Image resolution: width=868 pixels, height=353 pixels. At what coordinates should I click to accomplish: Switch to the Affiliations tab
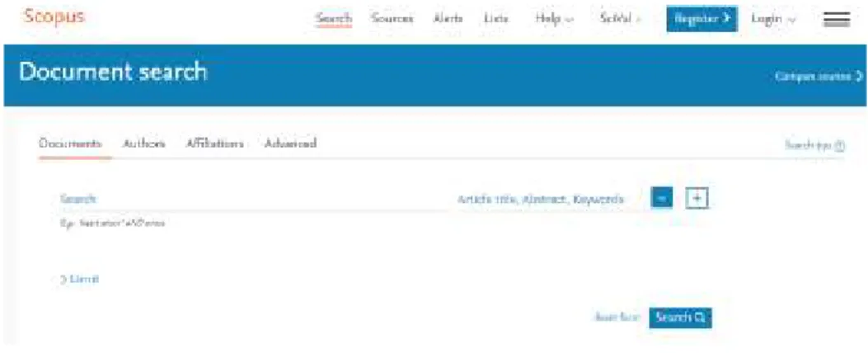click(x=215, y=144)
